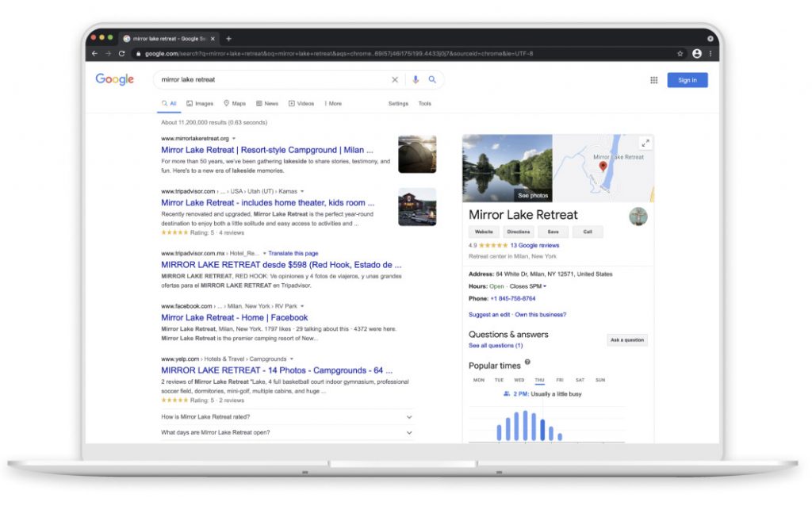Click the dome thumbnail beside the first result
812x525 pixels.
417,154
